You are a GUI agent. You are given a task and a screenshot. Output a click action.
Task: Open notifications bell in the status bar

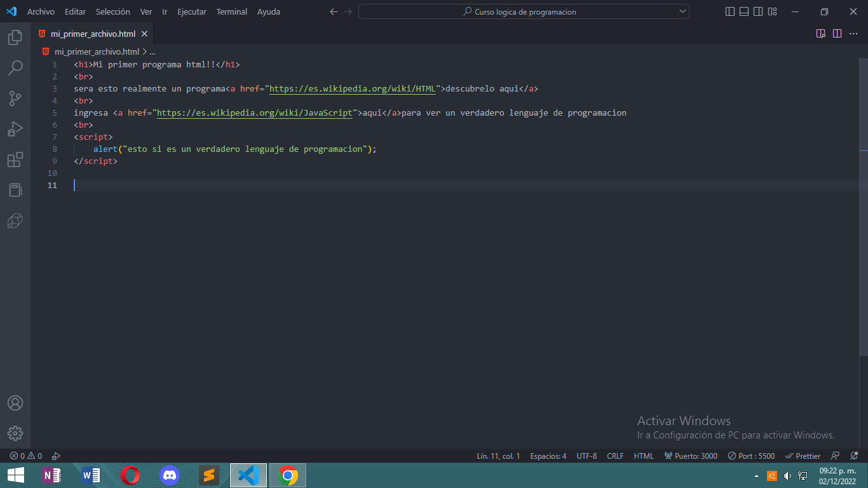(854, 456)
